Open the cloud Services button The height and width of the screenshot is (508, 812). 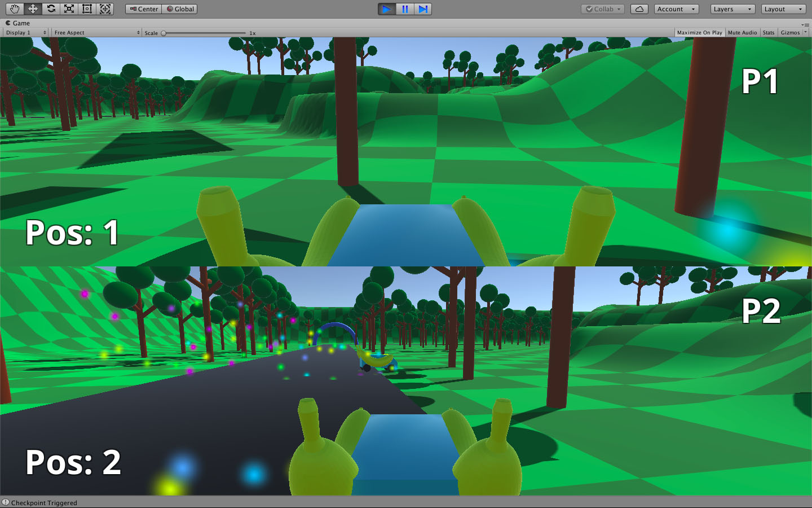(639, 9)
